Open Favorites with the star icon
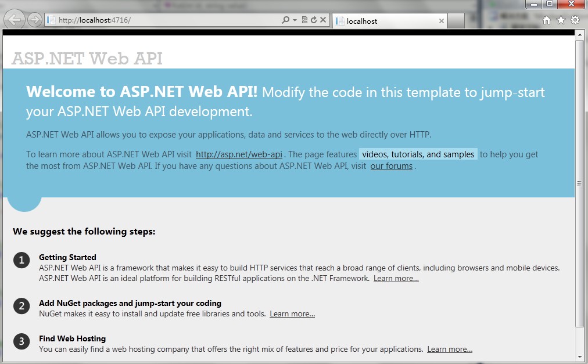Image resolution: width=588 pixels, height=364 pixels. point(561,20)
